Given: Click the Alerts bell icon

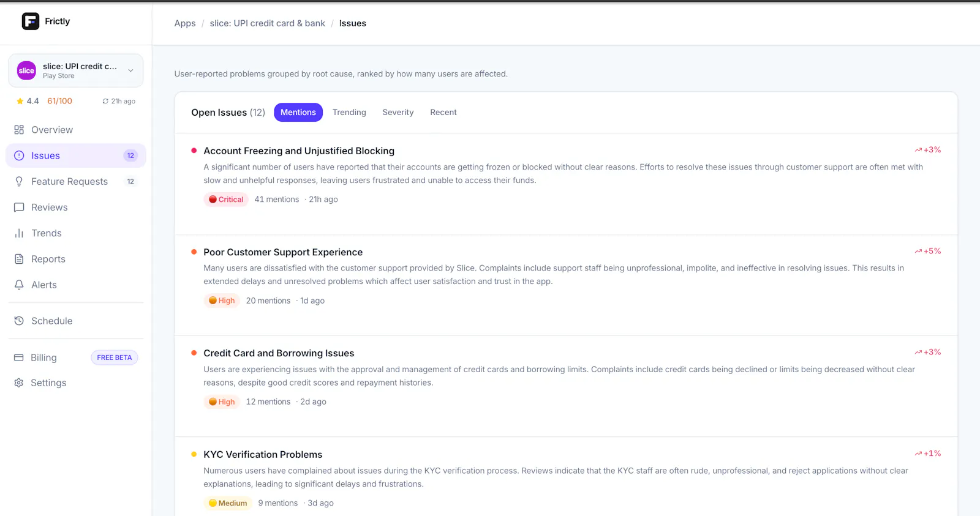Looking at the screenshot, I should (19, 285).
